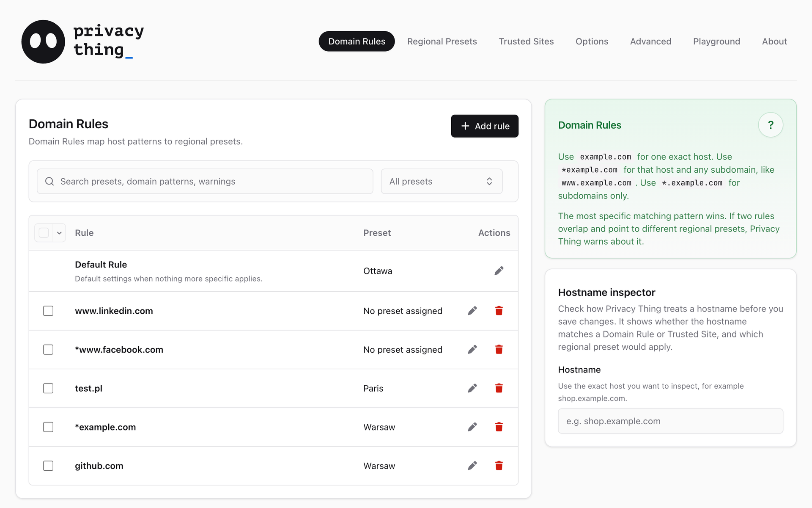This screenshot has width=812, height=508.
Task: Edit the test.pl rule
Action: pos(472,388)
